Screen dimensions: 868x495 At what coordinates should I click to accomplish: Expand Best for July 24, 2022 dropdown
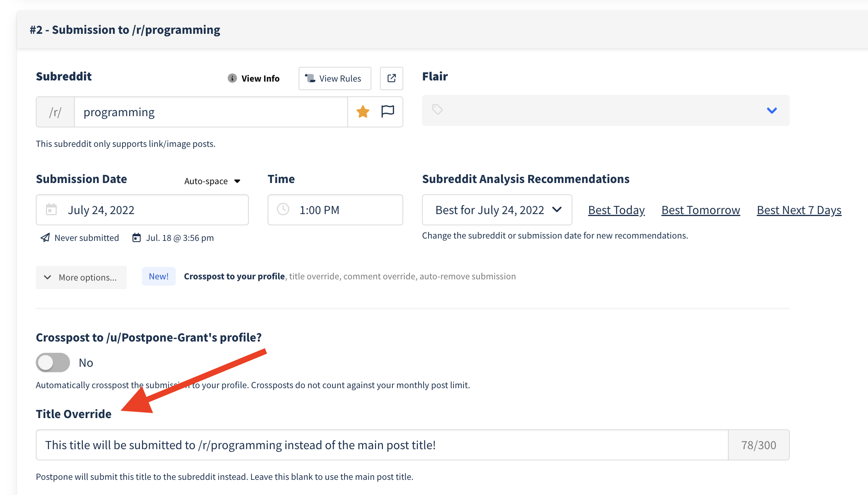click(x=497, y=210)
